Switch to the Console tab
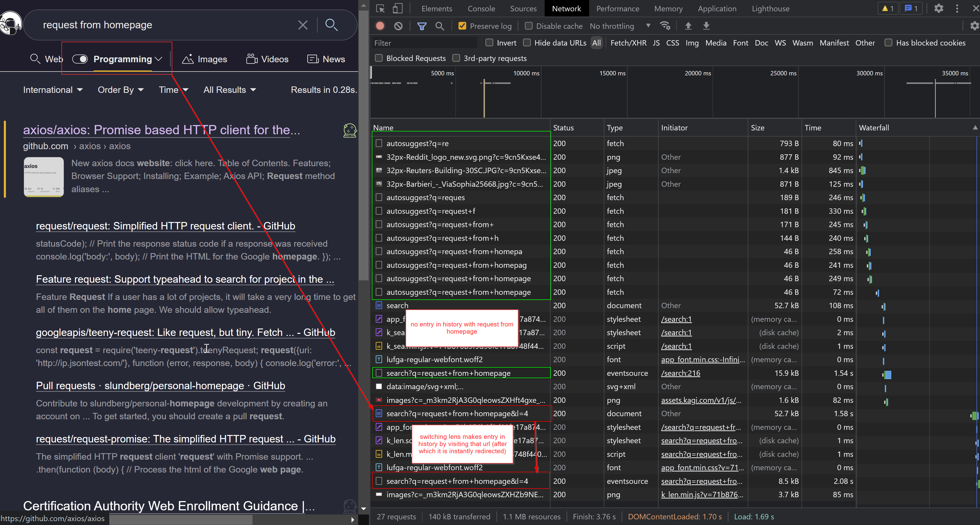 coord(481,8)
